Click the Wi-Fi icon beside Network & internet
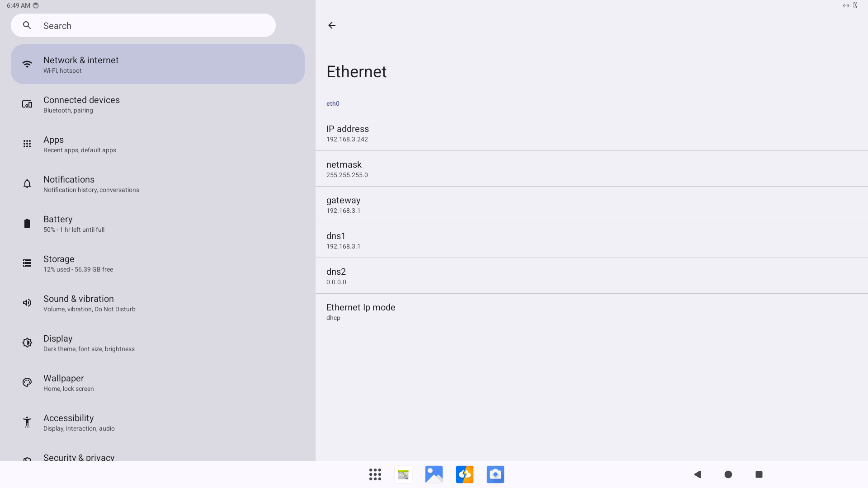This screenshot has width=868, height=488. pos(27,64)
